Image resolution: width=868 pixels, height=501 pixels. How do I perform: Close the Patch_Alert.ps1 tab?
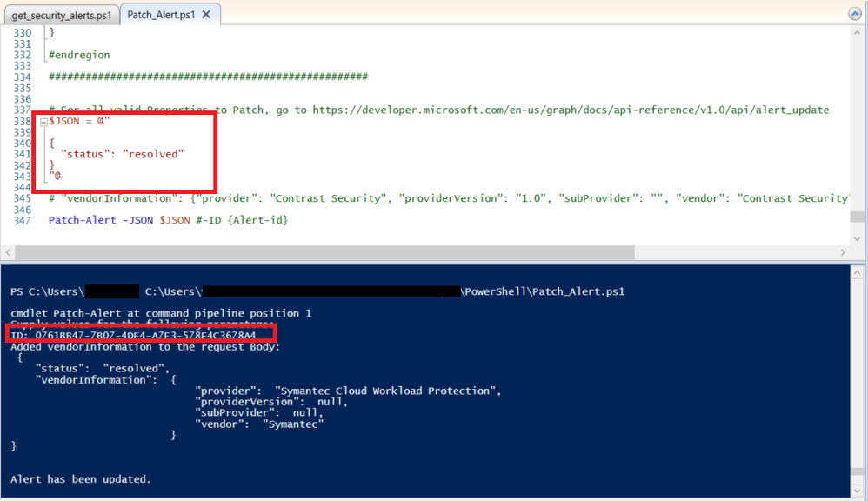[206, 15]
